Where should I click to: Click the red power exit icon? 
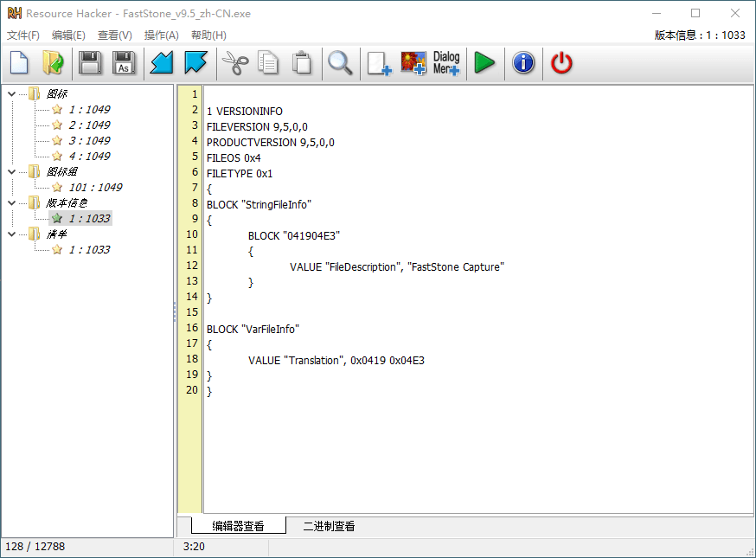click(x=561, y=62)
